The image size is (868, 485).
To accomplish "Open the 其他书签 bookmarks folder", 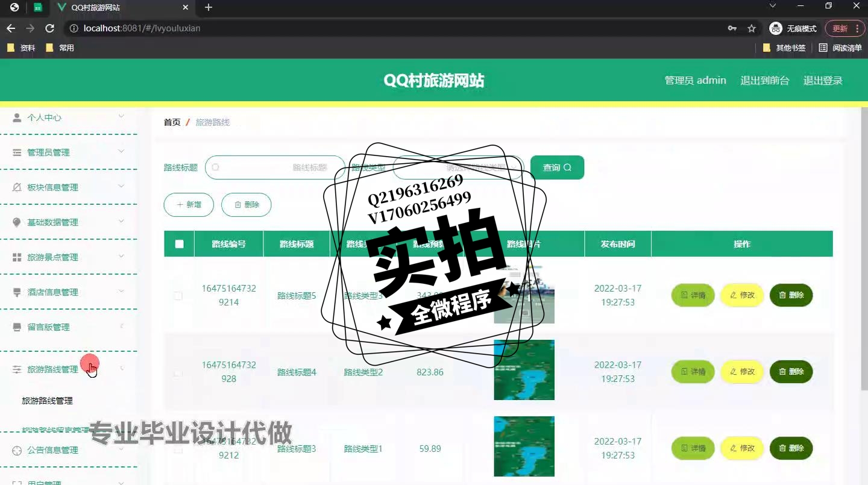I will click(x=784, y=48).
